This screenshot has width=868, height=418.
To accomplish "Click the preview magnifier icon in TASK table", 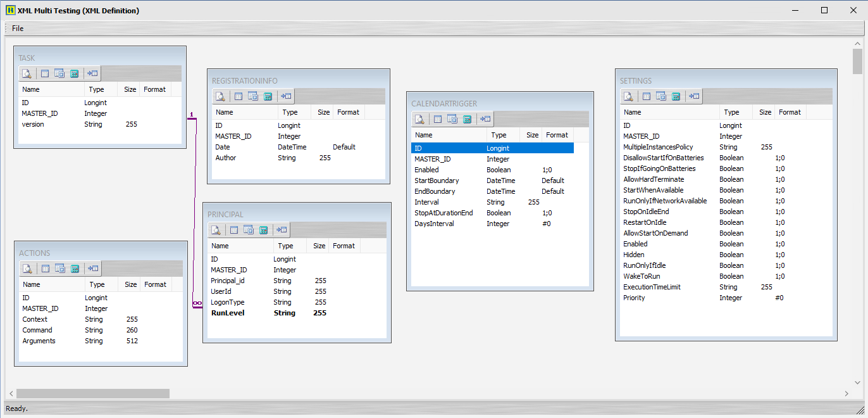I will coord(27,73).
